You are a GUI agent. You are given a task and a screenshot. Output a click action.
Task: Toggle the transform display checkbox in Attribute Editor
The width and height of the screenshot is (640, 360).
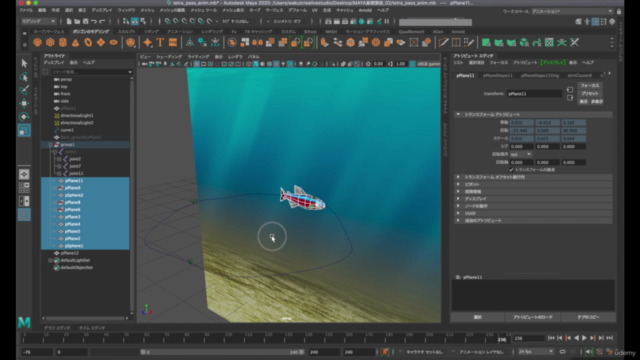click(x=511, y=170)
